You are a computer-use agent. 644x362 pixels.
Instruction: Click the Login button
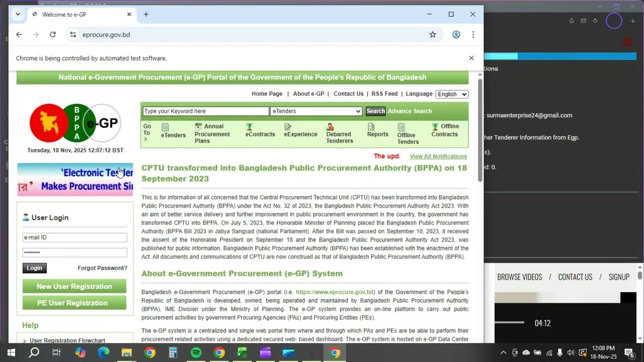pyautogui.click(x=34, y=268)
